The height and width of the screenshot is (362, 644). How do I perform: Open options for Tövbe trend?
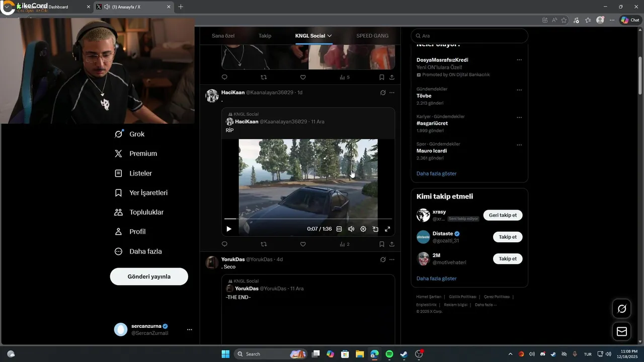click(x=519, y=90)
